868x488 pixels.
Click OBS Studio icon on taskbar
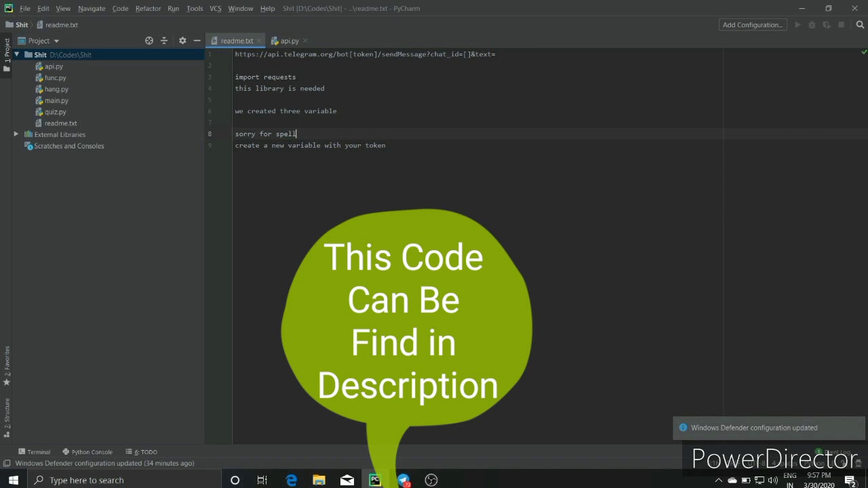tap(431, 480)
